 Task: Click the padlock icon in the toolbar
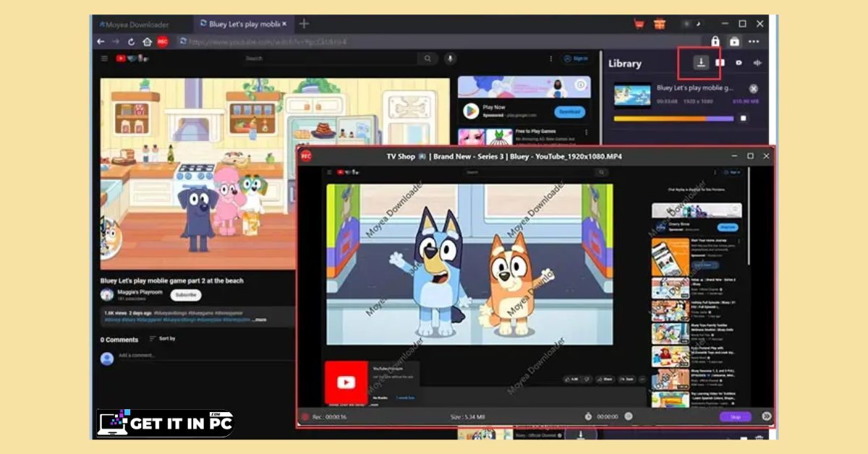(715, 42)
